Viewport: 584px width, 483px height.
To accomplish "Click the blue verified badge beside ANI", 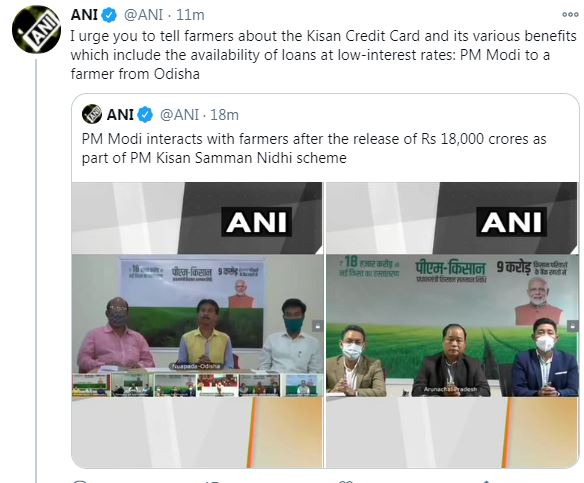I will (109, 15).
